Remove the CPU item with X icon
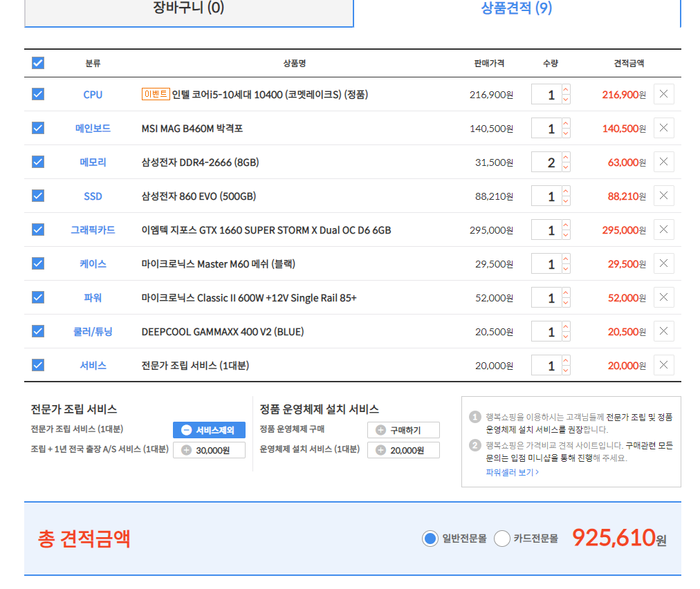The image size is (700, 589). [x=663, y=94]
